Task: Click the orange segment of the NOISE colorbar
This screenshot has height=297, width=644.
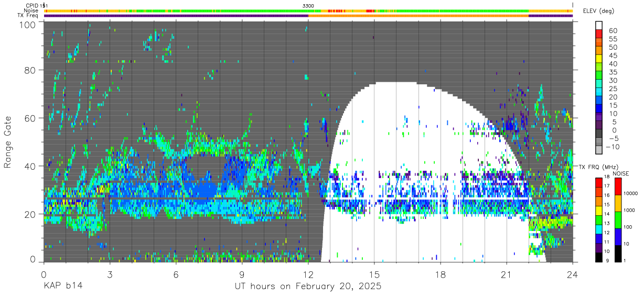Action: coord(617,203)
